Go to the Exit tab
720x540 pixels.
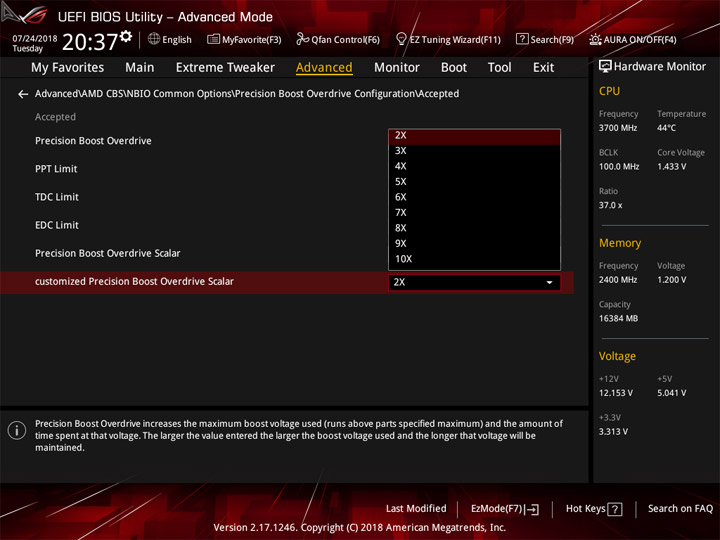coord(543,68)
